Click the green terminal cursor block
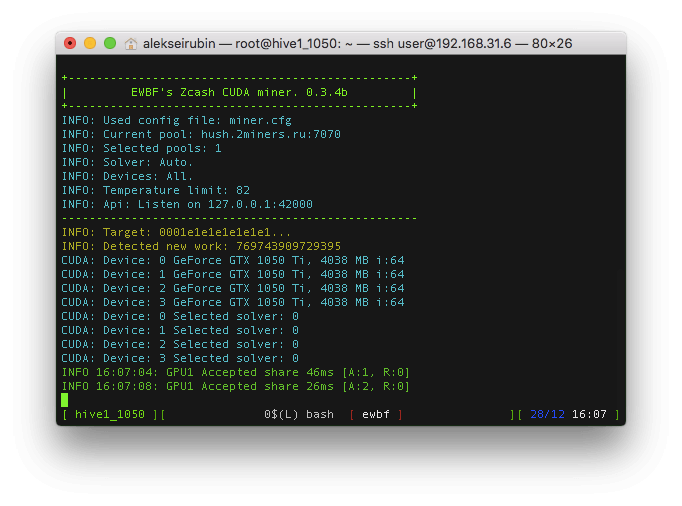This screenshot has height=506, width=682. pyautogui.click(x=65, y=400)
